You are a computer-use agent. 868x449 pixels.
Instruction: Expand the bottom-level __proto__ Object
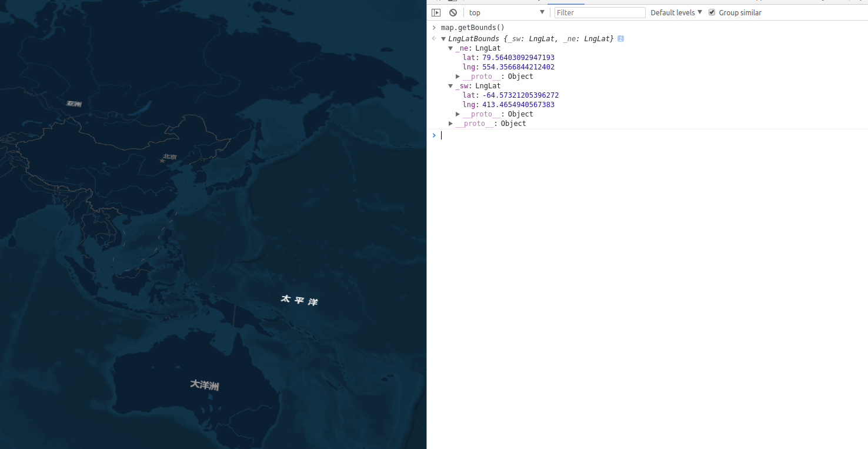tap(450, 123)
